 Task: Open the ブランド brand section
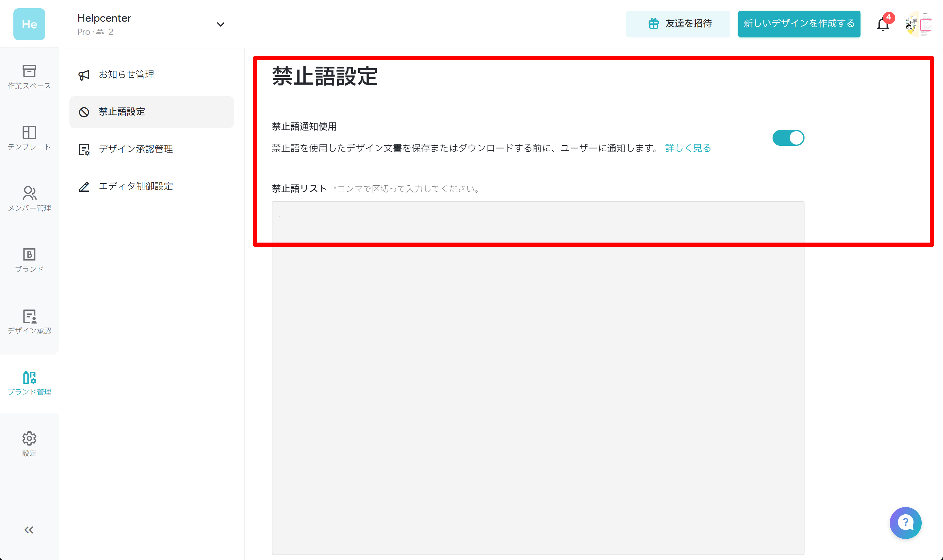(x=29, y=261)
